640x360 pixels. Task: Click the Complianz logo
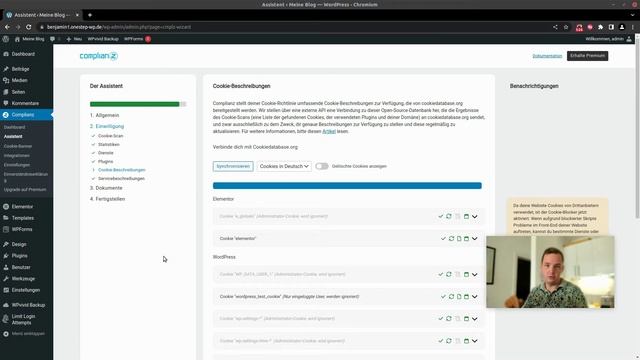click(98, 56)
